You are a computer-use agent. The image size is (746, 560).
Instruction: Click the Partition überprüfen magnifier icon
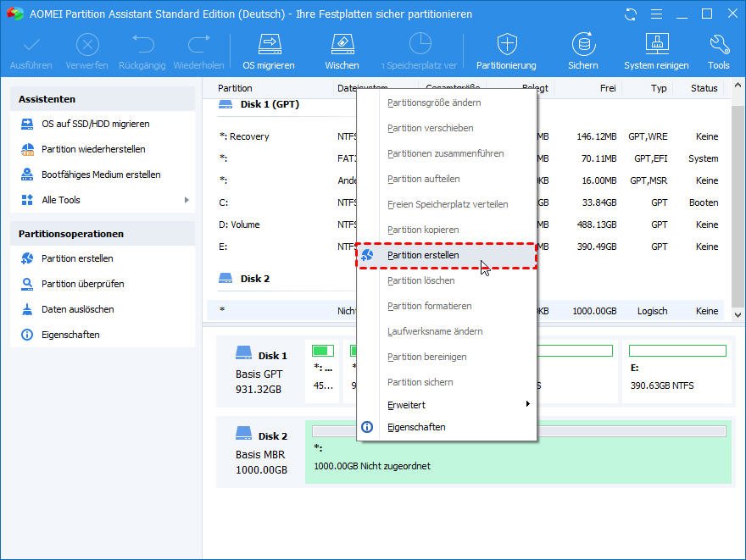(x=27, y=284)
